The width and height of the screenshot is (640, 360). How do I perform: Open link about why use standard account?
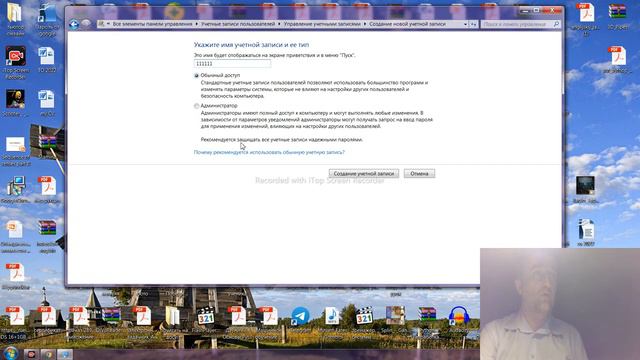[x=269, y=152]
